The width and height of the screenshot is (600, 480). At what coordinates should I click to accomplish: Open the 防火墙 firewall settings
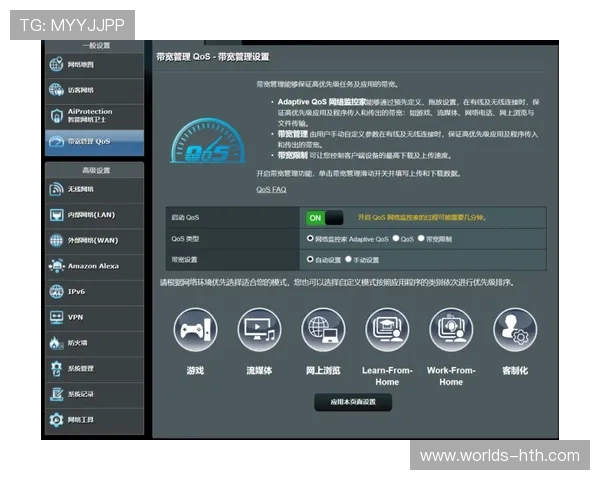pyautogui.click(x=95, y=343)
